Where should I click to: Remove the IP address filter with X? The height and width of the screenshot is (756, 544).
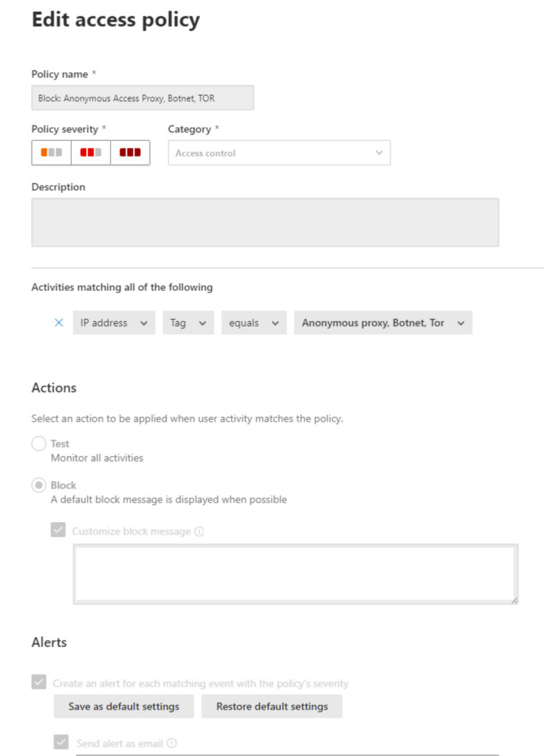coord(59,323)
